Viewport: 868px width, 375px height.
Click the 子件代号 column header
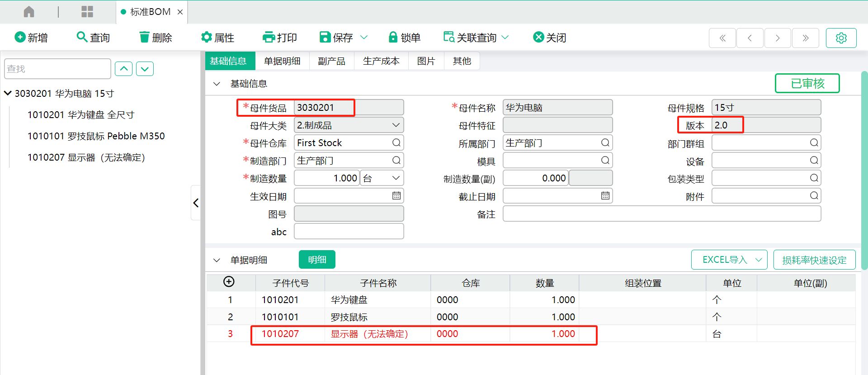click(290, 283)
